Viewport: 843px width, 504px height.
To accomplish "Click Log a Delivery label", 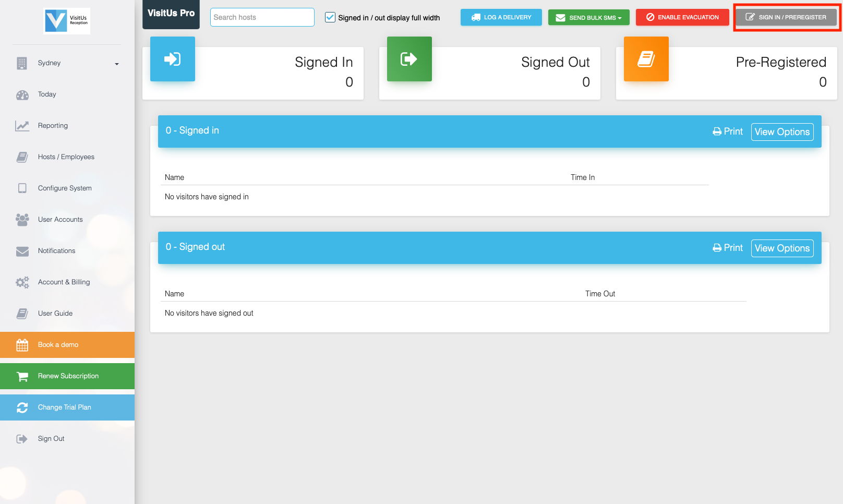I will [508, 17].
